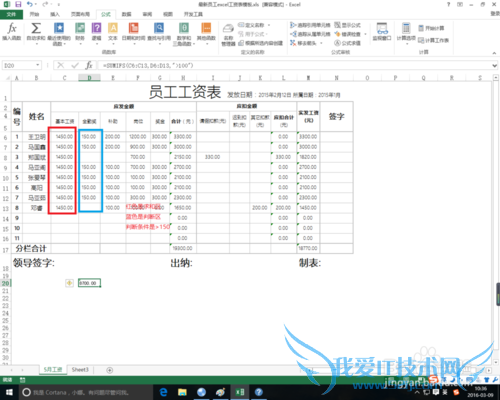Click the error warning smart tag near D20
Image resolution: width=500 pixels, height=400 pixels.
coord(69,283)
